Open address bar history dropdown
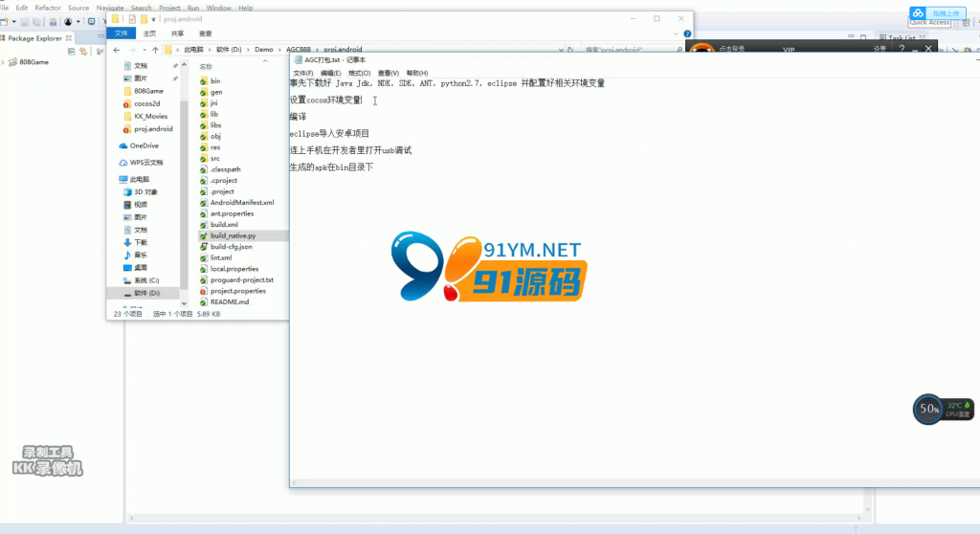980x534 pixels. (x=561, y=50)
